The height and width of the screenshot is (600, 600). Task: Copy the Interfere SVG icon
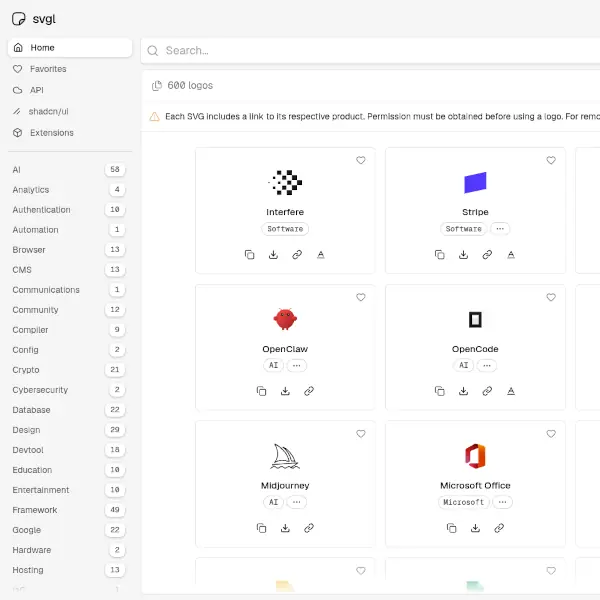tap(249, 254)
